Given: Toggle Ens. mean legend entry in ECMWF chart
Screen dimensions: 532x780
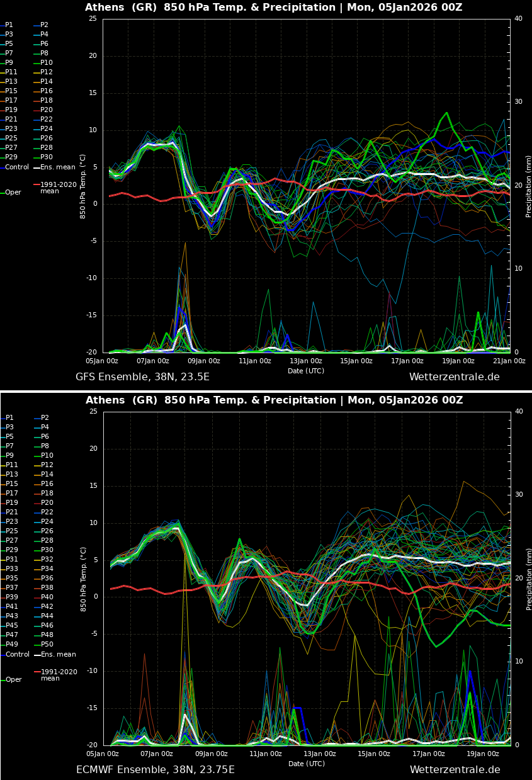Looking at the screenshot, I should [x=58, y=655].
